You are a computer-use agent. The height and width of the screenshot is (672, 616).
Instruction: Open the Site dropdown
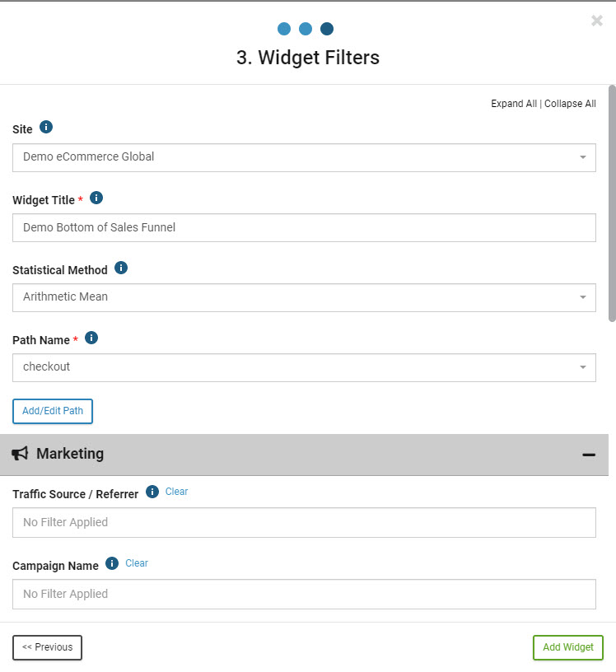304,157
